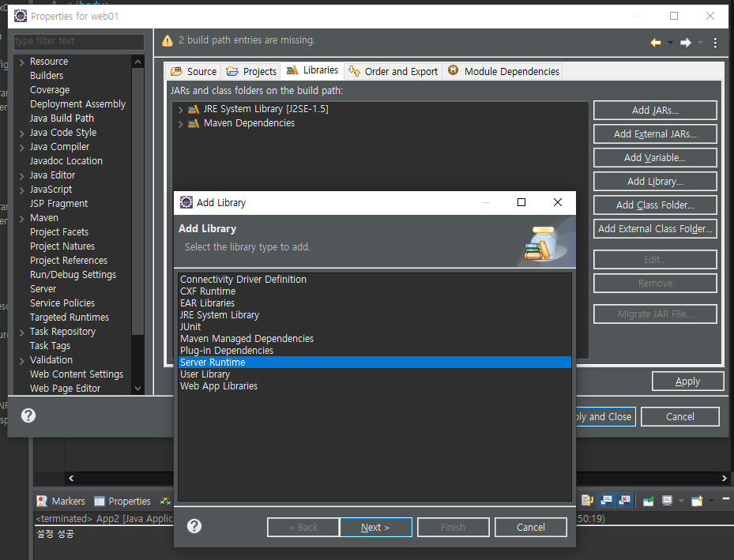Click Add External Class Folder... button
Screen dimensions: 734x560
click(x=655, y=229)
